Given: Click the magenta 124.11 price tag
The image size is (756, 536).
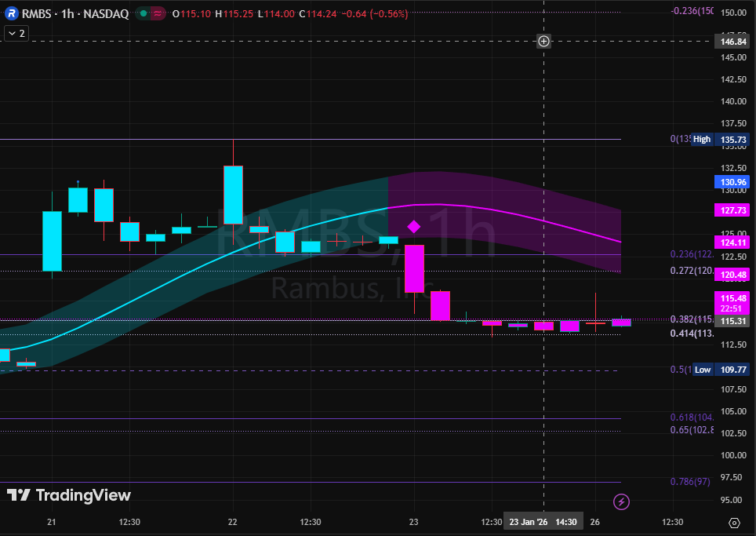Looking at the screenshot, I should [x=732, y=242].
